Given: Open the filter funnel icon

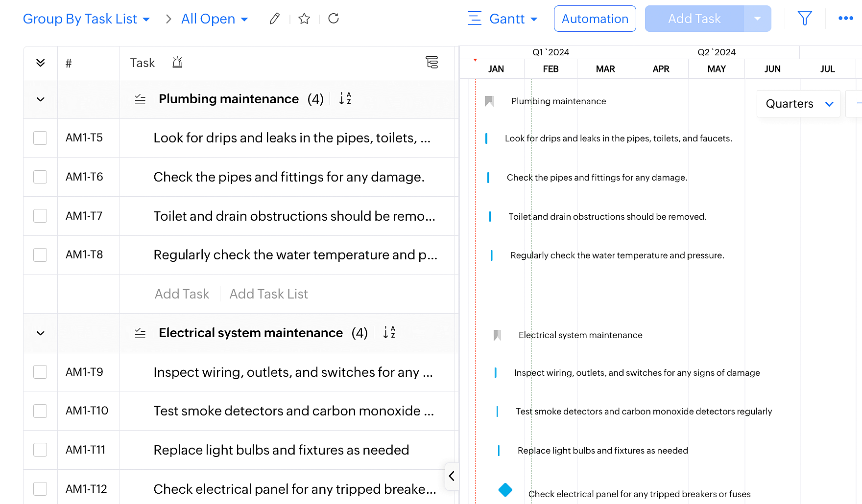Looking at the screenshot, I should [x=805, y=19].
